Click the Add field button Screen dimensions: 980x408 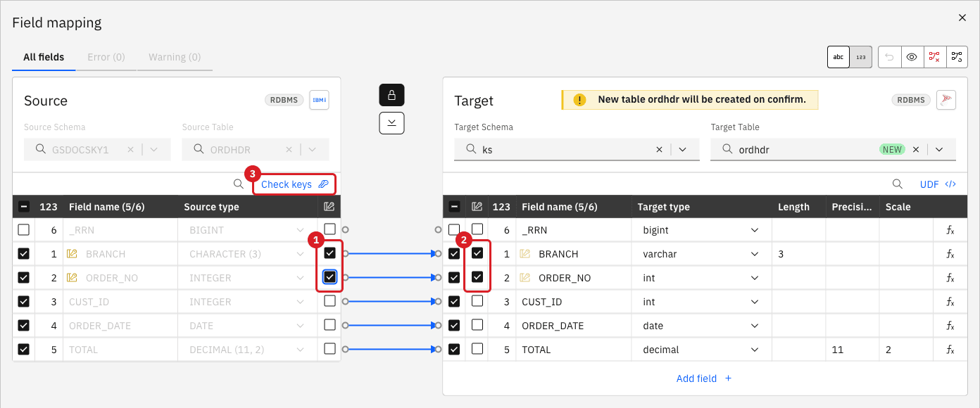coord(704,378)
